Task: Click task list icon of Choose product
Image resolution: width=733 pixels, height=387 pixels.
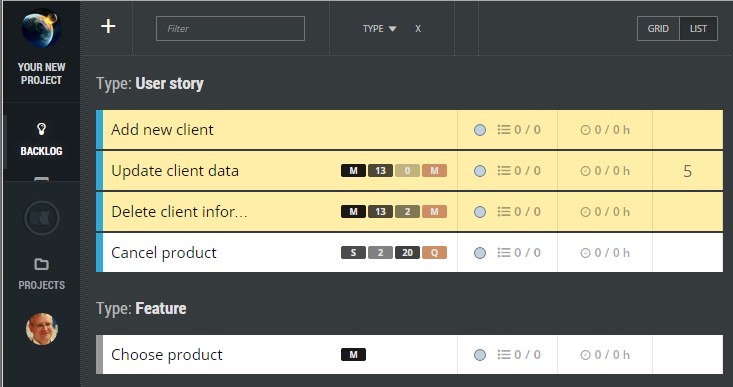Action: click(504, 355)
